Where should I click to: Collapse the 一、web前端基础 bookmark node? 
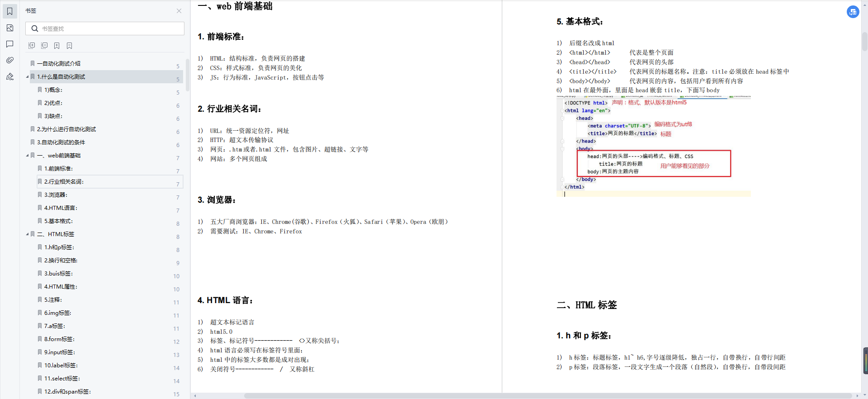point(27,156)
